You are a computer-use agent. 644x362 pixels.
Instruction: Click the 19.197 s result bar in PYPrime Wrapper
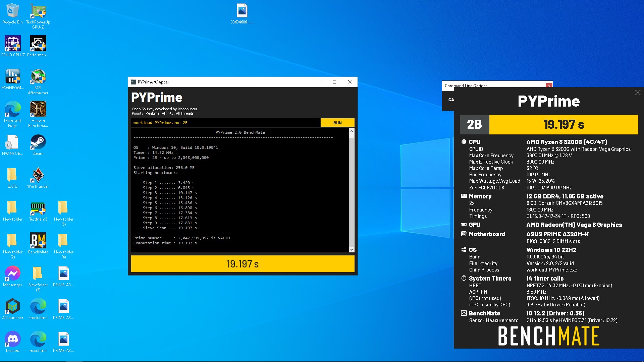point(243,264)
